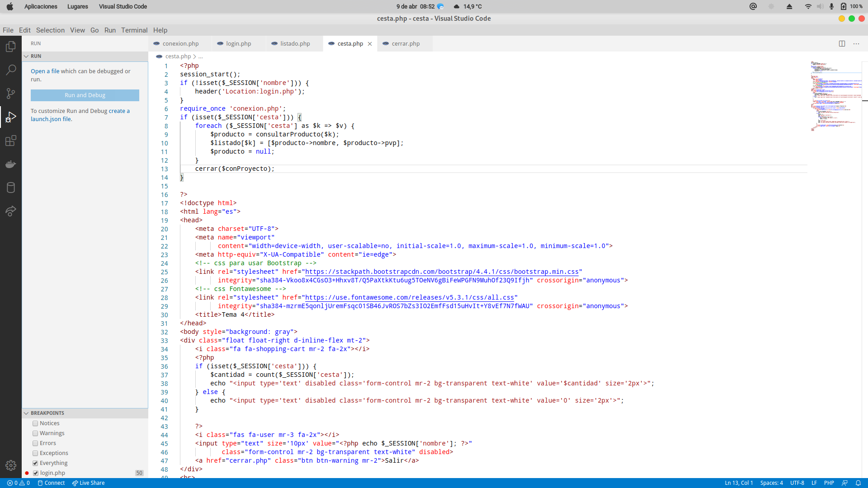The width and height of the screenshot is (868, 488).
Task: Open the Search view in the activity bar
Action: tap(11, 70)
